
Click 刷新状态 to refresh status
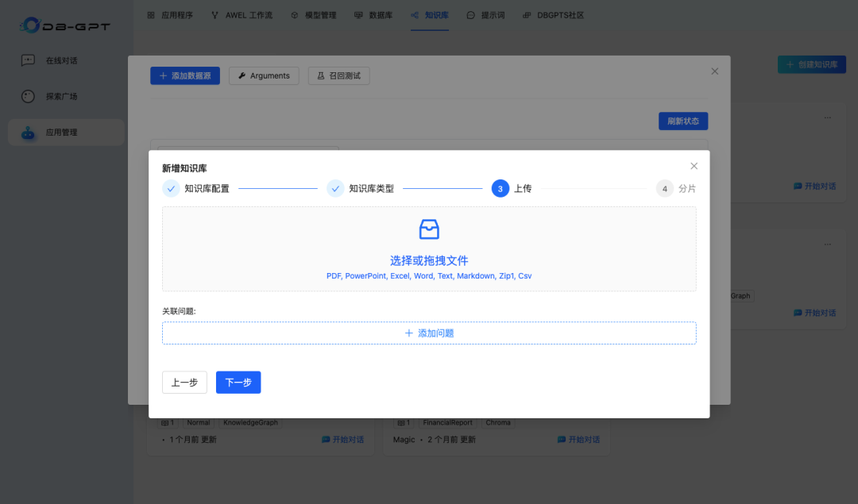tap(682, 120)
